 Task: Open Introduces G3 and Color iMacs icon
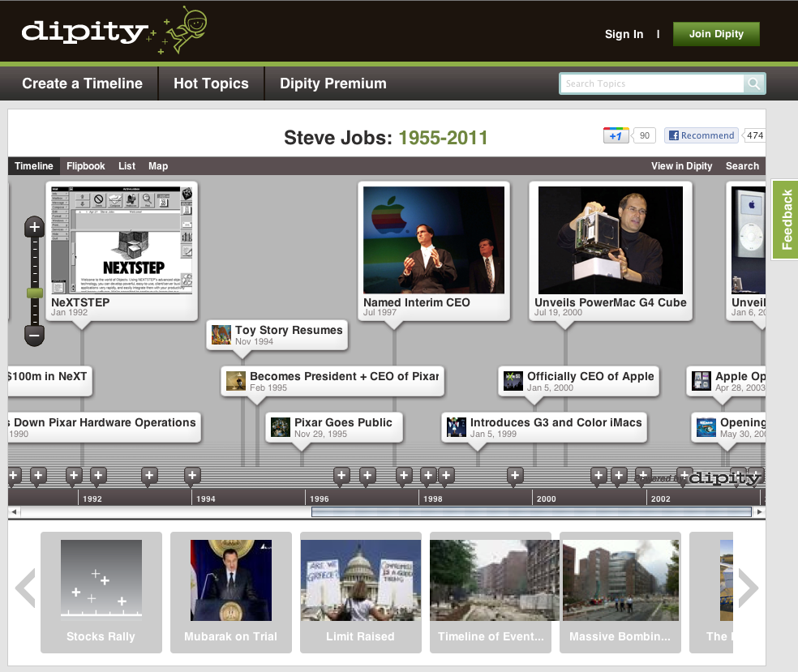tap(456, 427)
